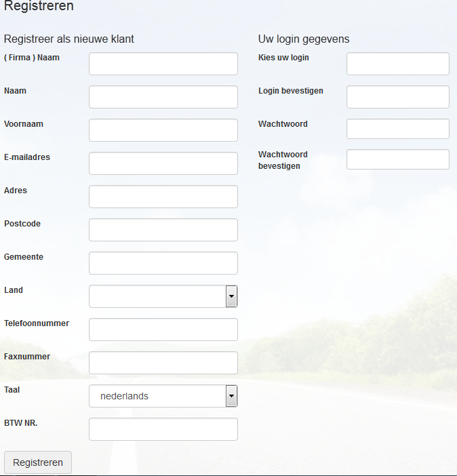Focus the Login bevestigen input
Viewport: 457px width, 476px height.
398,97
